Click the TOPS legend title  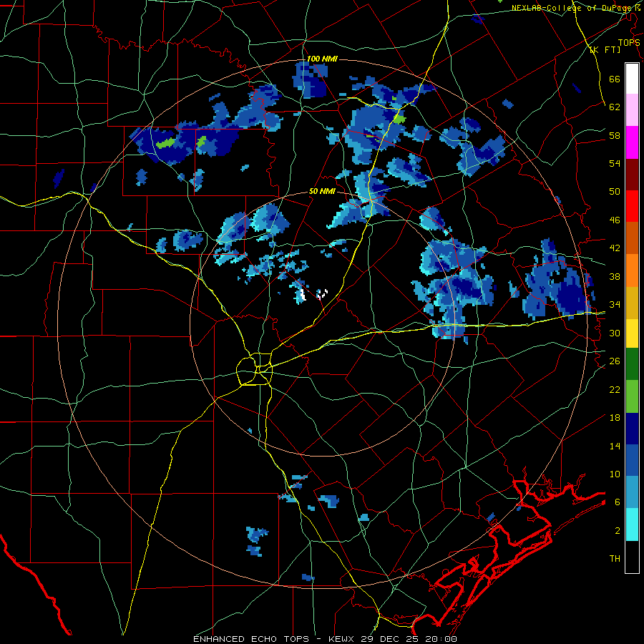[629, 42]
